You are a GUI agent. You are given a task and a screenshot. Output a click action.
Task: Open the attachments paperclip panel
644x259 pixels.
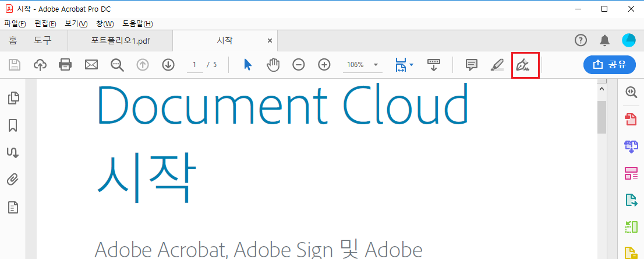click(x=13, y=180)
